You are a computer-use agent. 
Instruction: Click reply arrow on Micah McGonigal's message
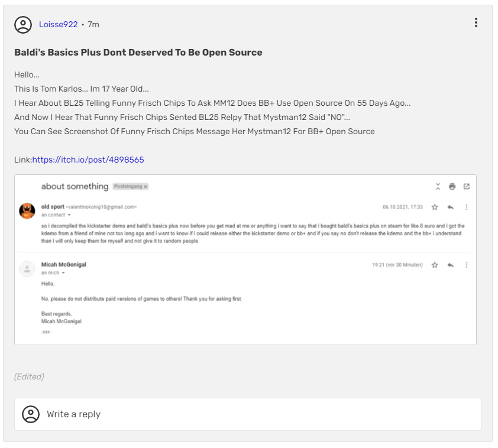click(450, 265)
